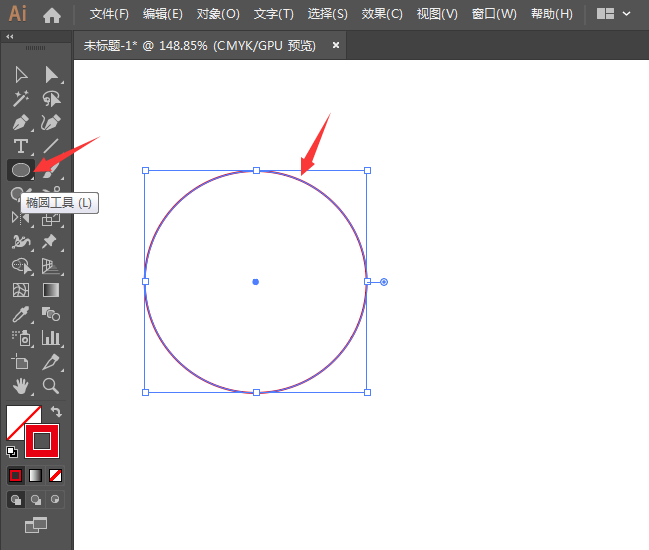649x550 pixels.
Task: Open the workspace switcher dropdown
Action: click(x=615, y=14)
